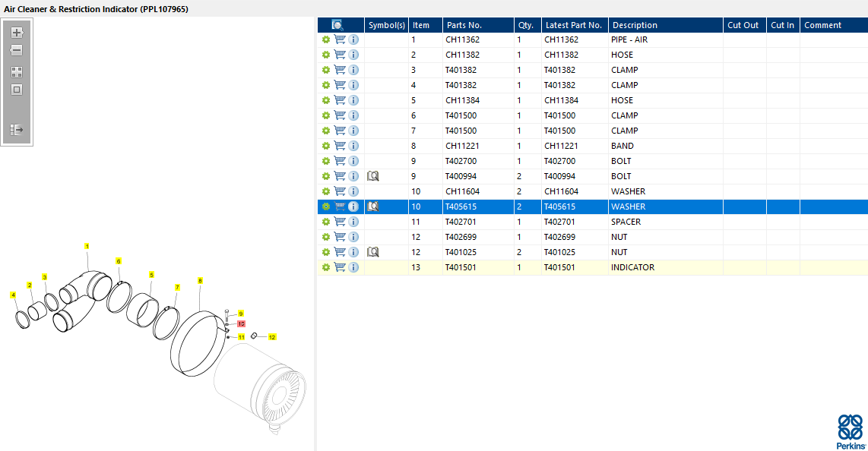
Task: Click the search icon in table header
Action: pos(337,25)
